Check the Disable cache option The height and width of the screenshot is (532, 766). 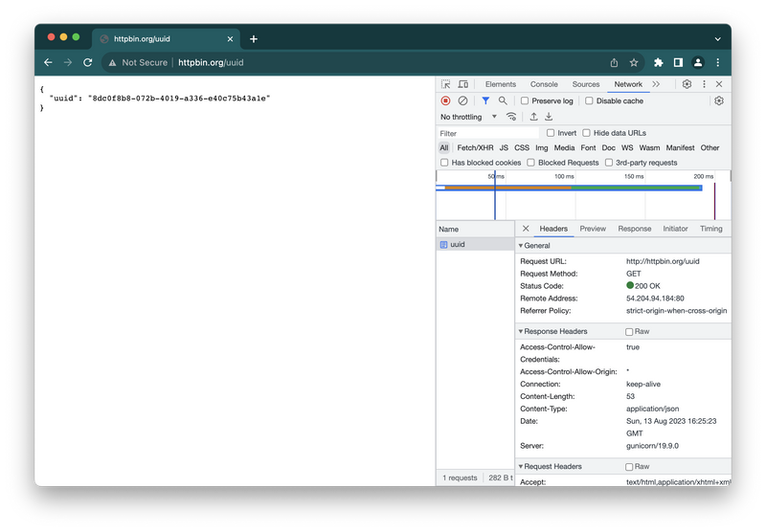(x=589, y=100)
